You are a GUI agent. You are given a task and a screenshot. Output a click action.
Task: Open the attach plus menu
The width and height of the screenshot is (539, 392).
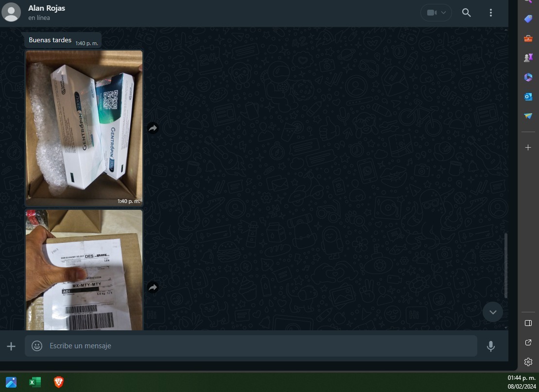click(x=11, y=346)
